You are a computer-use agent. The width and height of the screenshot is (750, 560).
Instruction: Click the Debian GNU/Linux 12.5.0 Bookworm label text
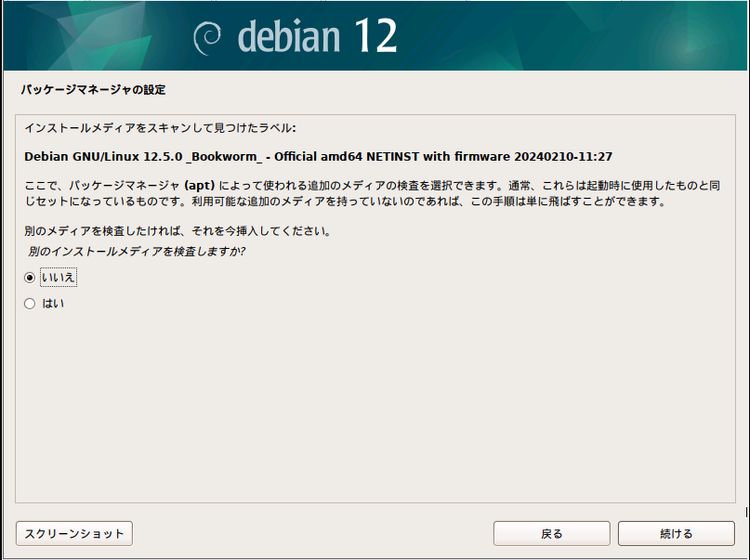click(318, 156)
